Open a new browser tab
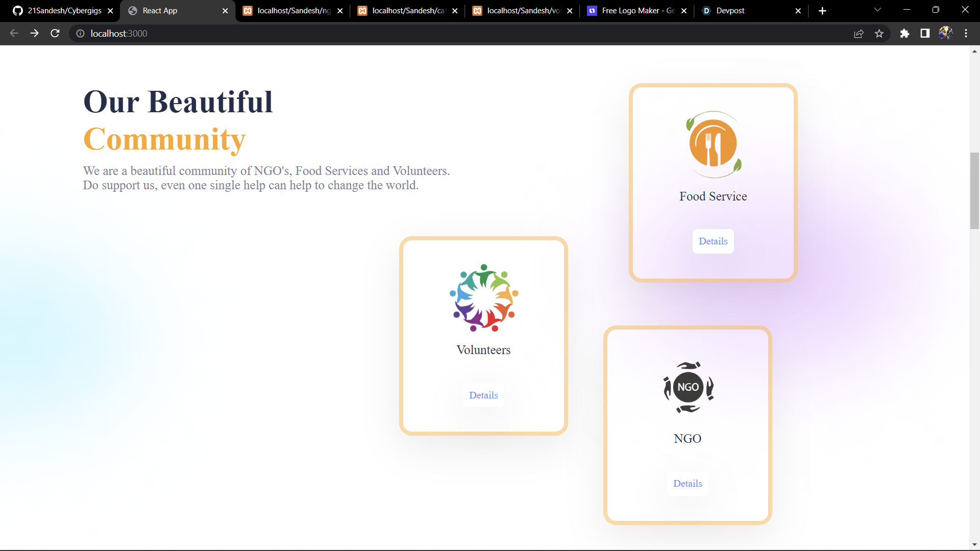Image resolution: width=980 pixels, height=551 pixels. pyautogui.click(x=822, y=11)
